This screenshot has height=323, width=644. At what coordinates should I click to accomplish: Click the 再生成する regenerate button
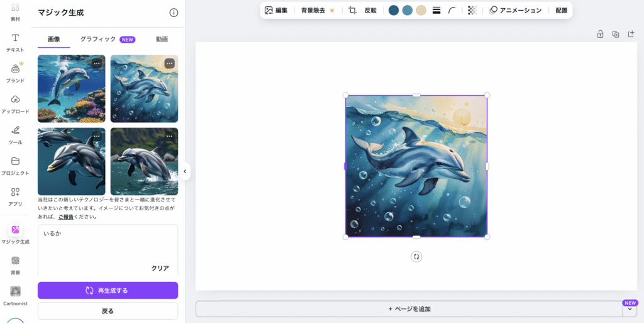[x=108, y=290]
